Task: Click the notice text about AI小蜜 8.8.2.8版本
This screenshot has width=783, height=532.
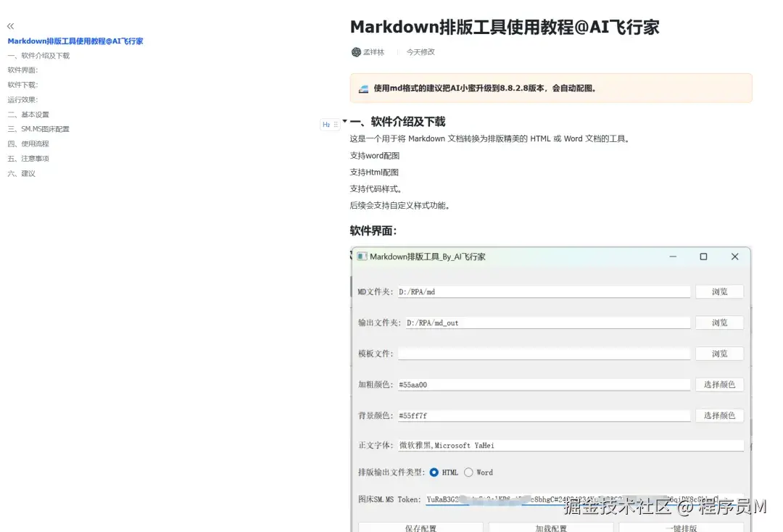Action: (x=485, y=88)
